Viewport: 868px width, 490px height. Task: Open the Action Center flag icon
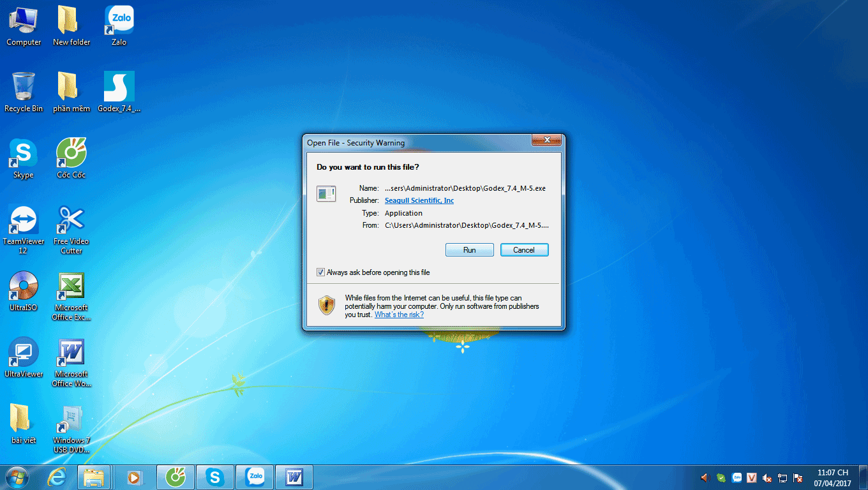pyautogui.click(x=798, y=478)
